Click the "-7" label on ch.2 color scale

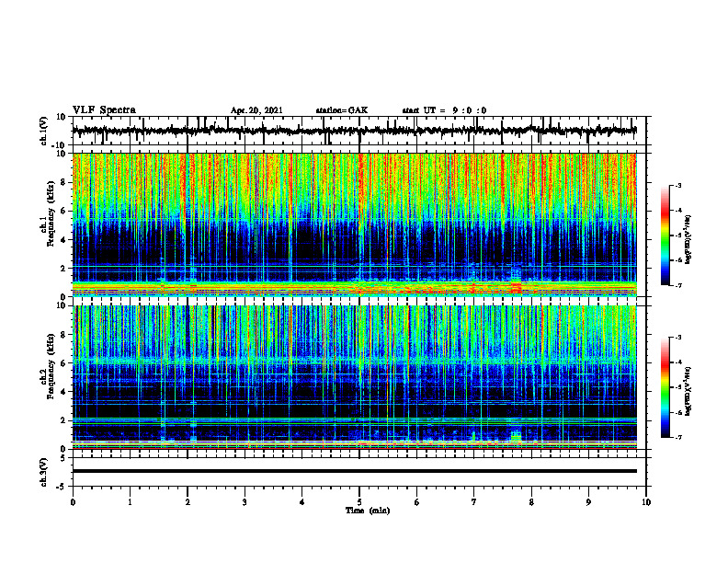pos(678,437)
